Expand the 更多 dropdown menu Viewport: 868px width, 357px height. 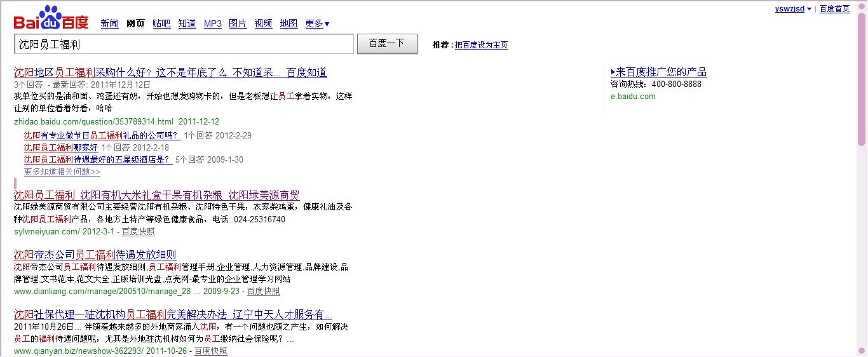tap(317, 24)
